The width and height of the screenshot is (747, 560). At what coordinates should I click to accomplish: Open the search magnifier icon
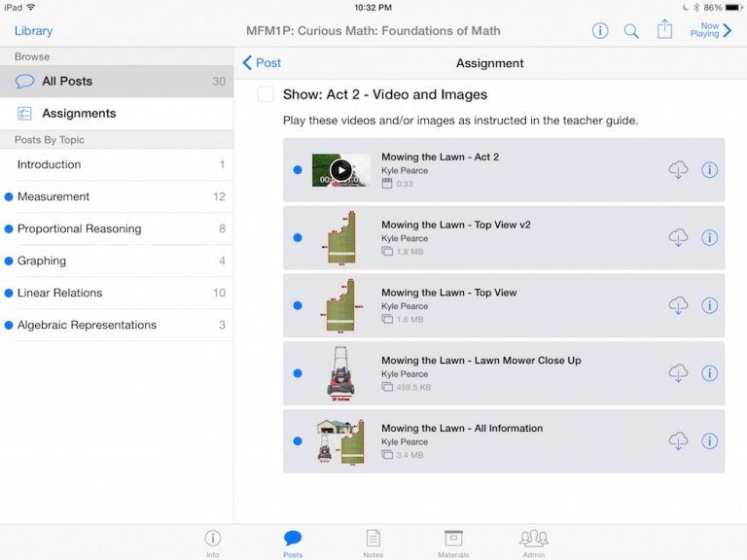point(631,31)
